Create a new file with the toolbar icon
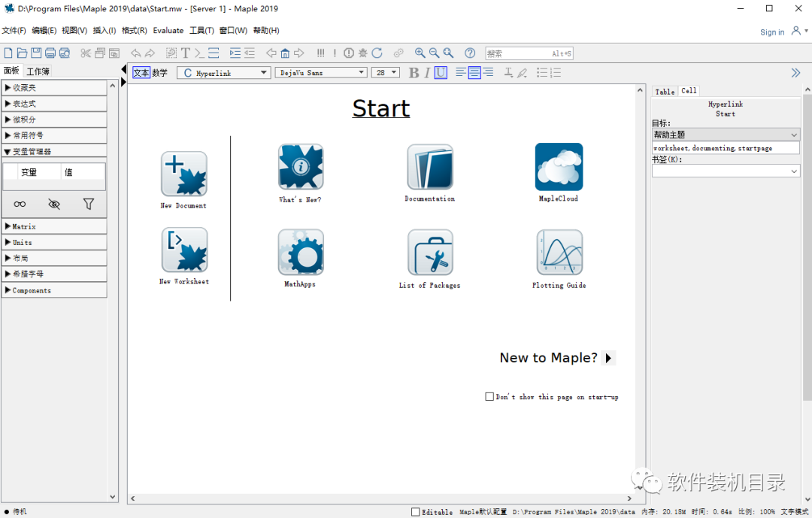The image size is (812, 518). coord(8,53)
